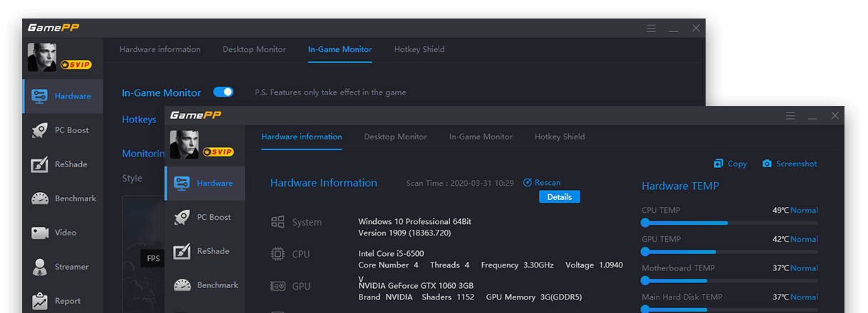The image size is (868, 313).
Task: Click the SVIP badge in the front window
Action: pyautogui.click(x=218, y=152)
